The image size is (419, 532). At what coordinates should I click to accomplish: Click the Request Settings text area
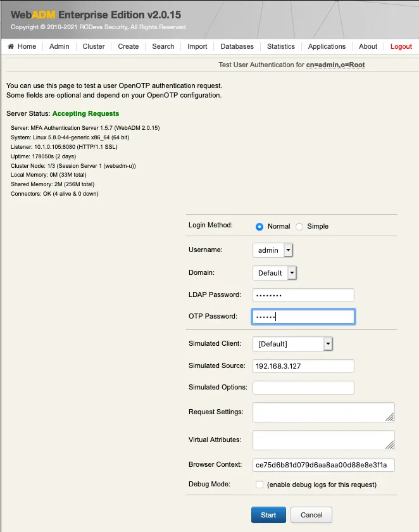coord(323,412)
